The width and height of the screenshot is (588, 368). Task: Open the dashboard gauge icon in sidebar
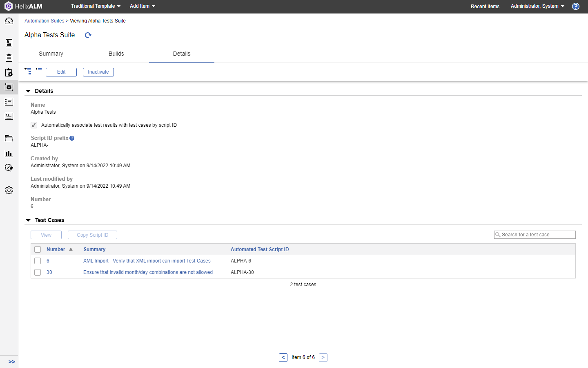[9, 21]
